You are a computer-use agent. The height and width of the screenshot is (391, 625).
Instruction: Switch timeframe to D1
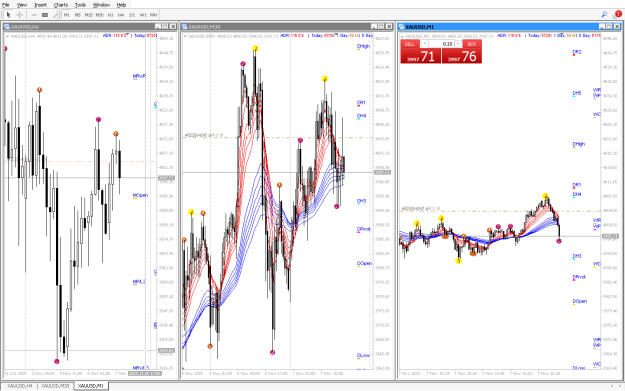coord(132,15)
